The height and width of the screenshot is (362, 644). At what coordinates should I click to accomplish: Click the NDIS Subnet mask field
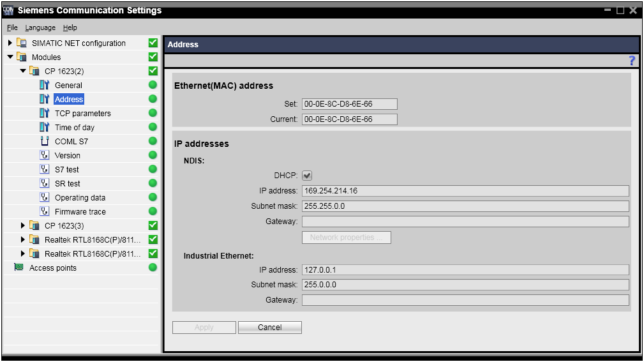click(465, 206)
